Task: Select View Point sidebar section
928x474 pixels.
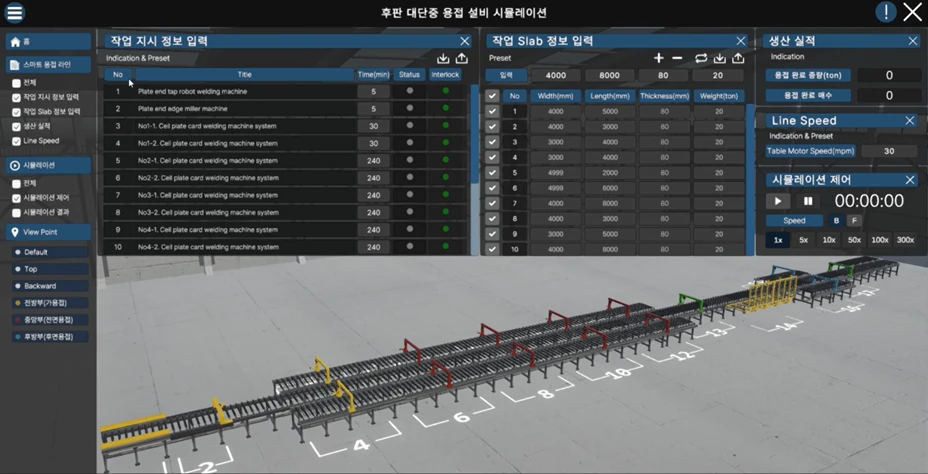Action: pyautogui.click(x=48, y=232)
